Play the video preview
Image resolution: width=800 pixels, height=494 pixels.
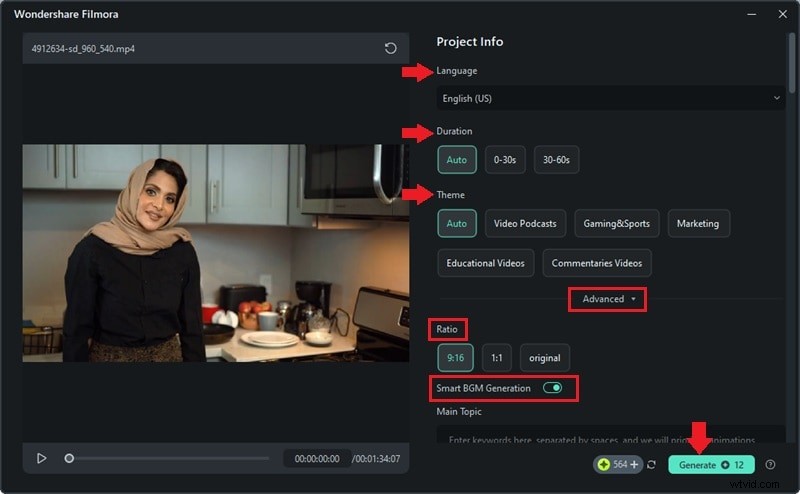(41, 458)
